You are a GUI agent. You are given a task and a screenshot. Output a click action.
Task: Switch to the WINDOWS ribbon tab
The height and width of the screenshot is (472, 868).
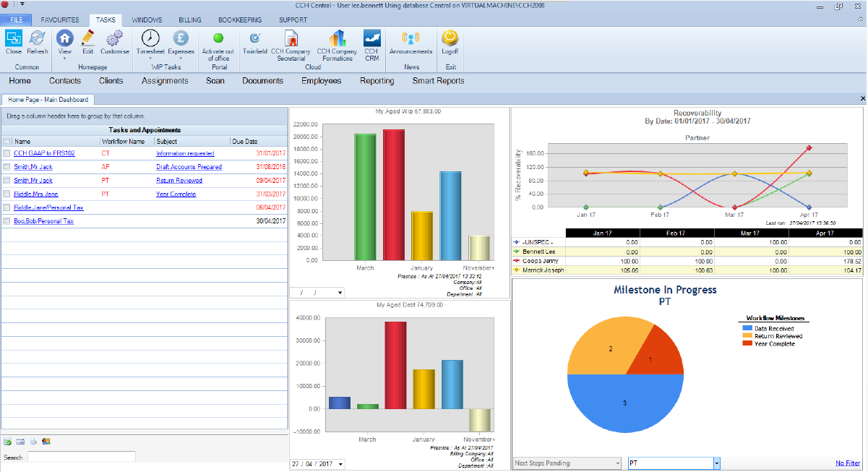coord(147,20)
